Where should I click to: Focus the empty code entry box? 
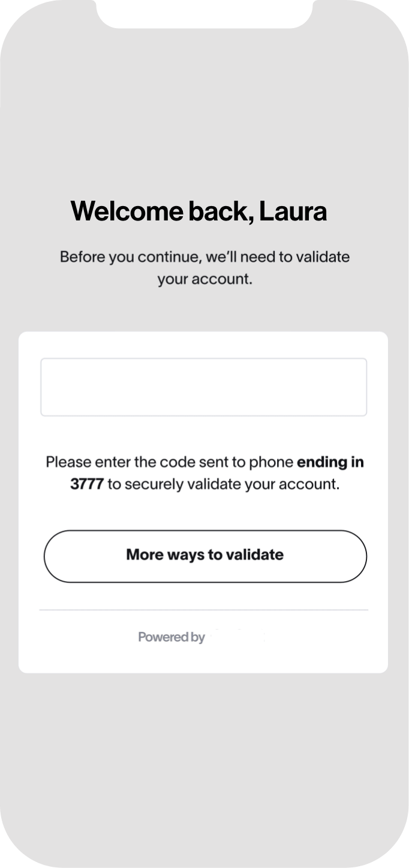(x=203, y=387)
